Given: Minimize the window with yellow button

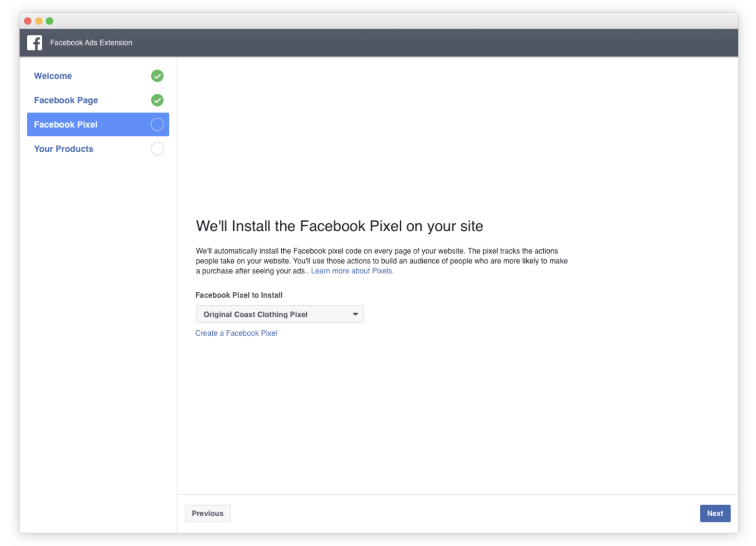Looking at the screenshot, I should click(x=39, y=21).
